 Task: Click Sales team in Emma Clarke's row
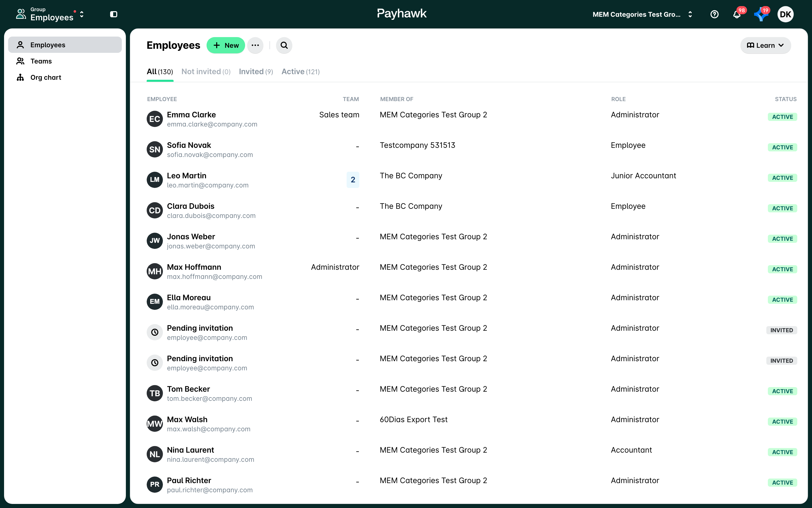pos(339,115)
